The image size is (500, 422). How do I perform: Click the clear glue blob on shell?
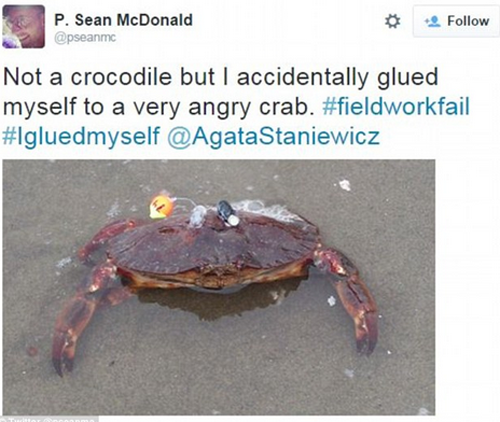click(198, 216)
